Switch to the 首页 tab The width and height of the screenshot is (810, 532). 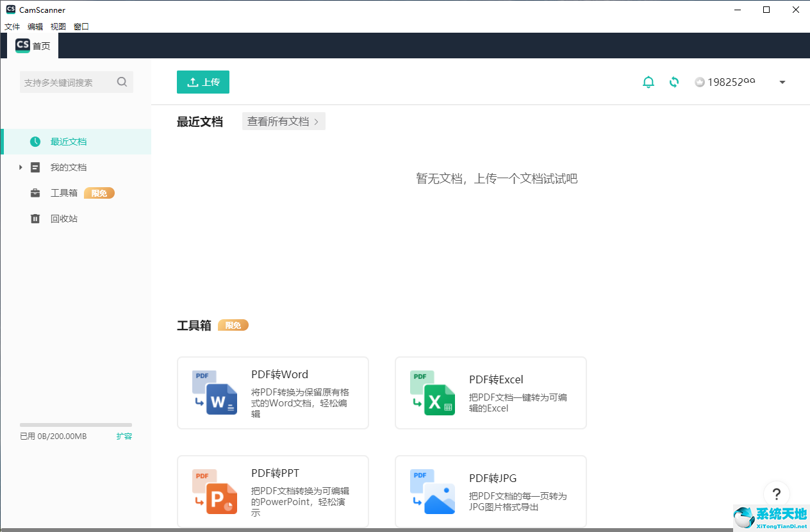(x=33, y=46)
